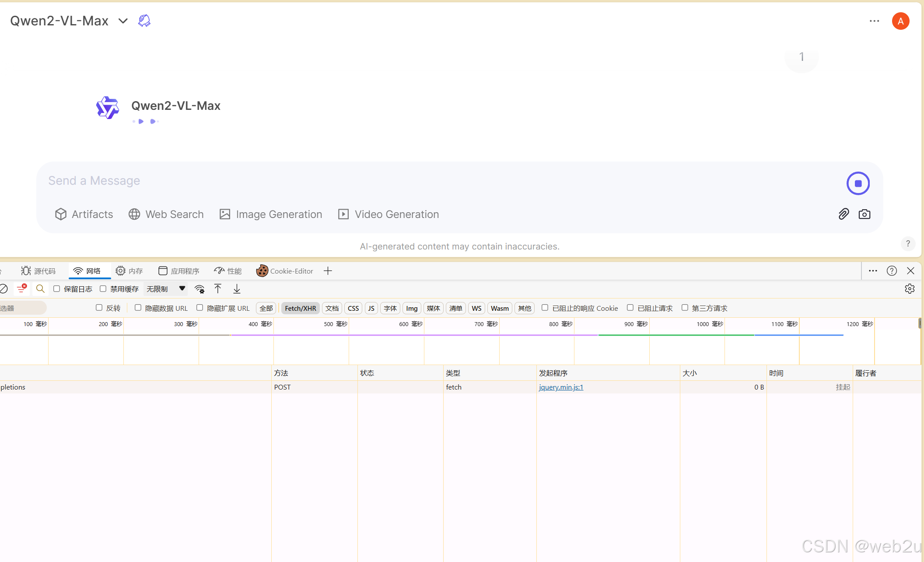Select the 媒体 filter
Image resolution: width=924 pixels, height=562 pixels.
(x=433, y=308)
